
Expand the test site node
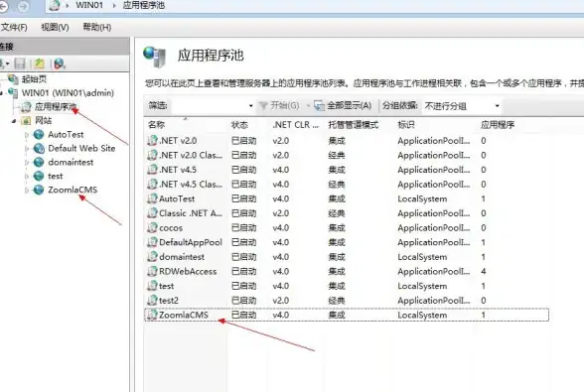pyautogui.click(x=27, y=176)
